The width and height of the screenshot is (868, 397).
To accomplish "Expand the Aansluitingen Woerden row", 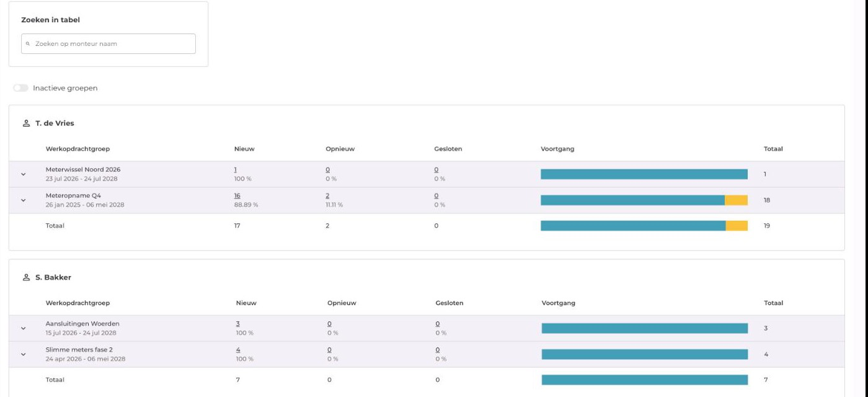I will pyautogui.click(x=24, y=328).
